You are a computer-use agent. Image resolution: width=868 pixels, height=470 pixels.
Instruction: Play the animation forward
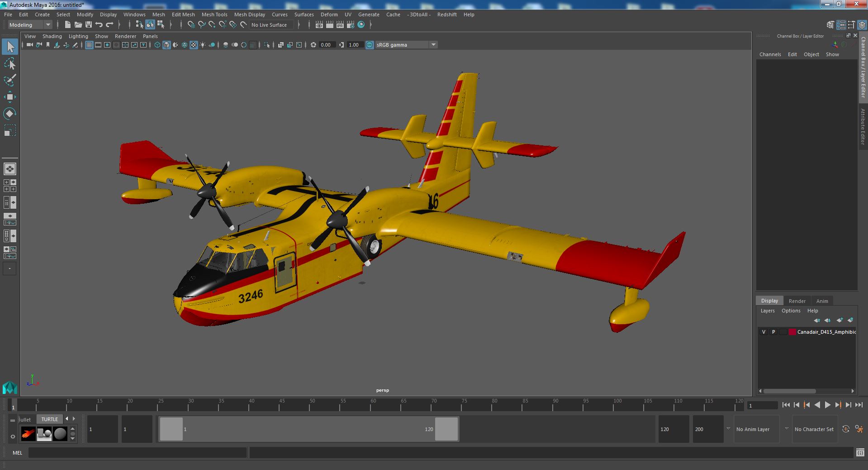pyautogui.click(x=827, y=405)
